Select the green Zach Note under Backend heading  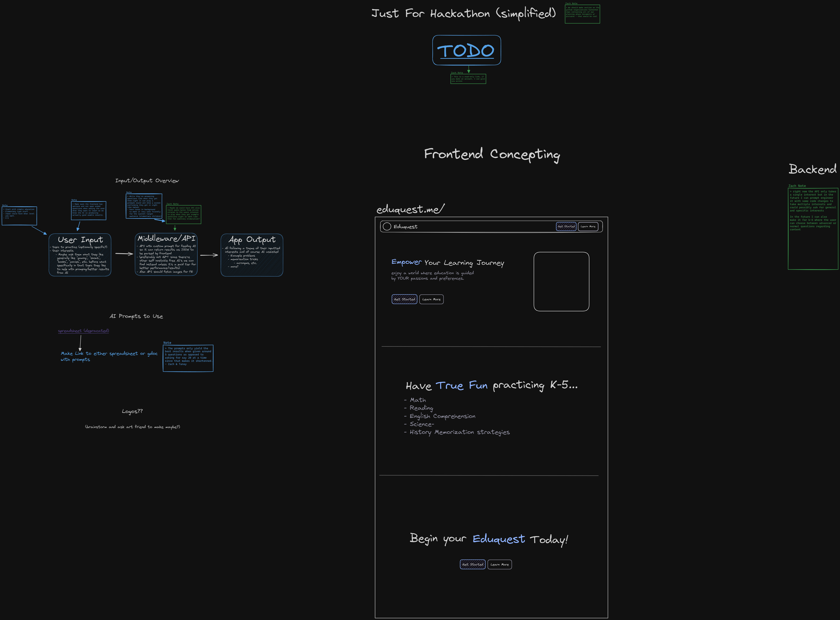[813, 228]
